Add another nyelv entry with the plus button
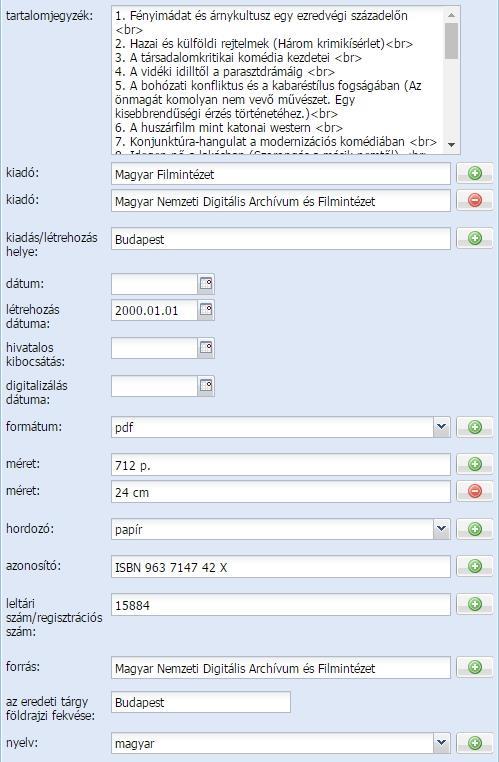This screenshot has height=762, width=499. tap(475, 743)
